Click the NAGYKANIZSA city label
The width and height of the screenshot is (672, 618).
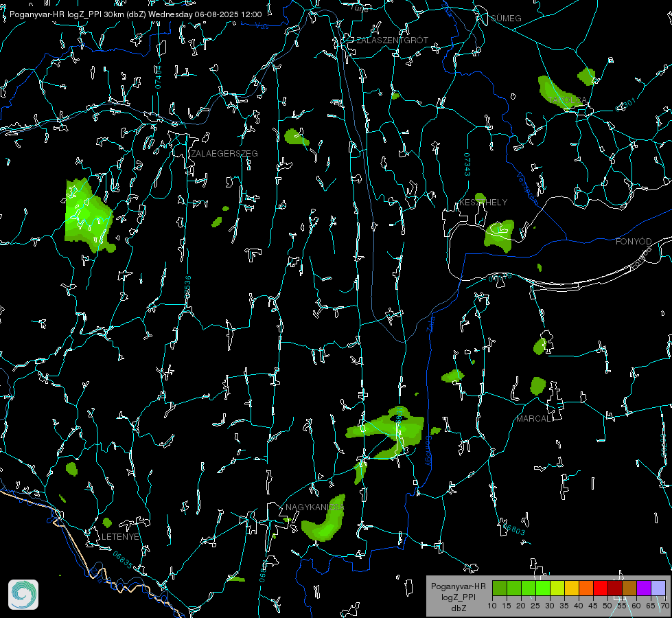coord(314,507)
